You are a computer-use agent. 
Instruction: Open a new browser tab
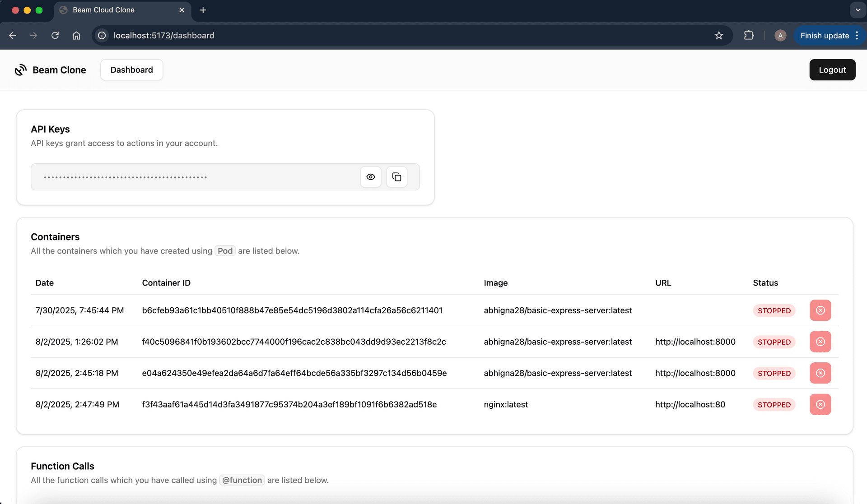pyautogui.click(x=203, y=10)
